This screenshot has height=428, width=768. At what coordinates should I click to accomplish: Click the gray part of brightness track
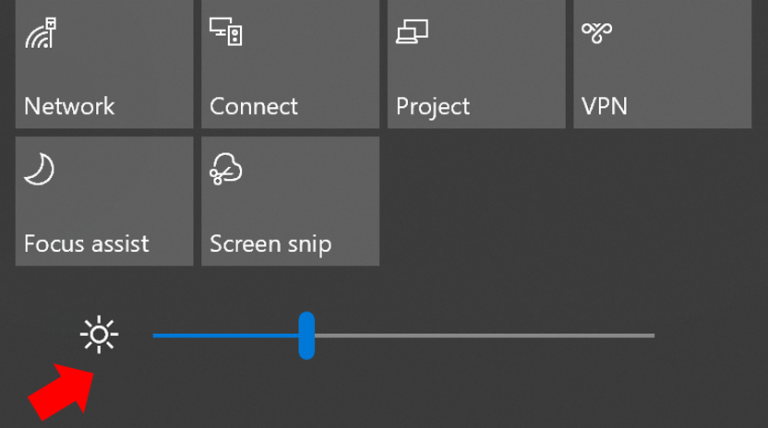pyautogui.click(x=484, y=335)
